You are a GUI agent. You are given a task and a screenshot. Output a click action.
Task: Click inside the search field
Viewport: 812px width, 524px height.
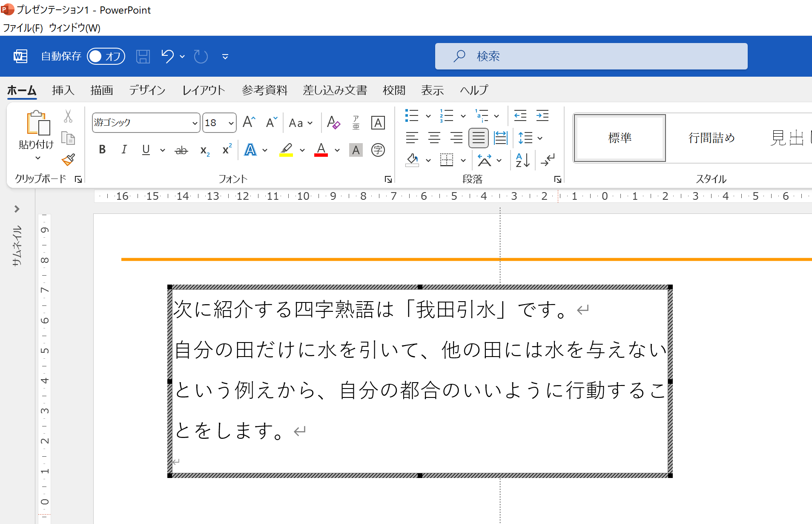[590, 56]
